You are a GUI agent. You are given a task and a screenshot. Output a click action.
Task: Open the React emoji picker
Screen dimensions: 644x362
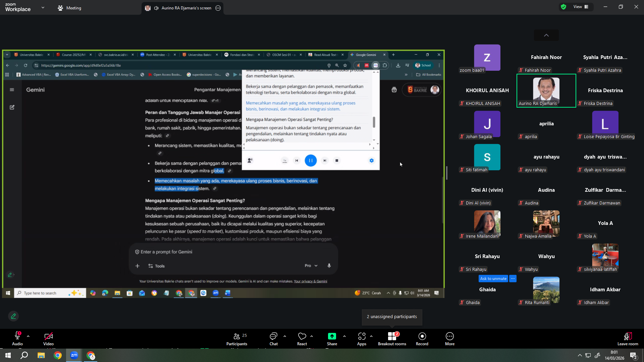(x=302, y=339)
